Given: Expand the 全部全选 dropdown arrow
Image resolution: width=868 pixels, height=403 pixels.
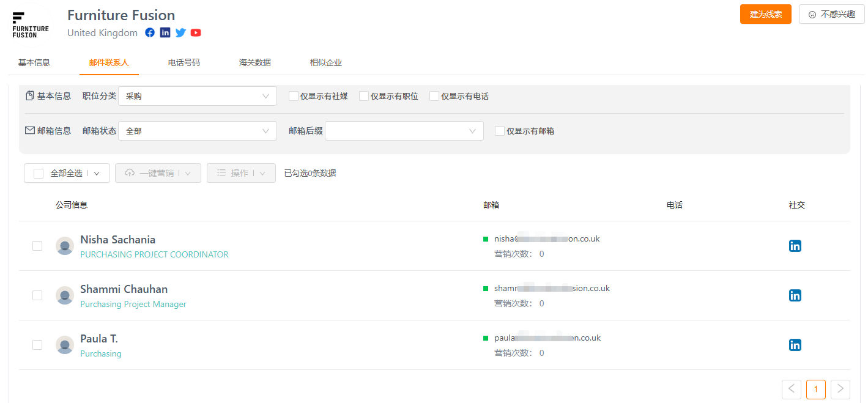Looking at the screenshot, I should [x=97, y=174].
